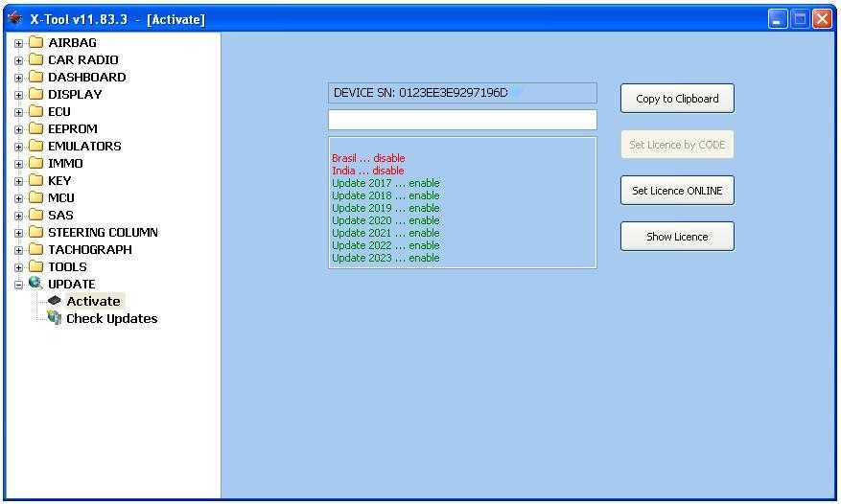Click the TOOLS folder icon
The height and width of the screenshot is (504, 841).
coord(35,266)
